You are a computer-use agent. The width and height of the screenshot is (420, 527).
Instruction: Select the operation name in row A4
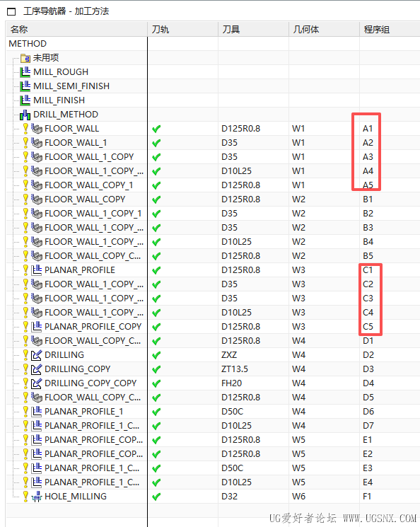tap(94, 171)
